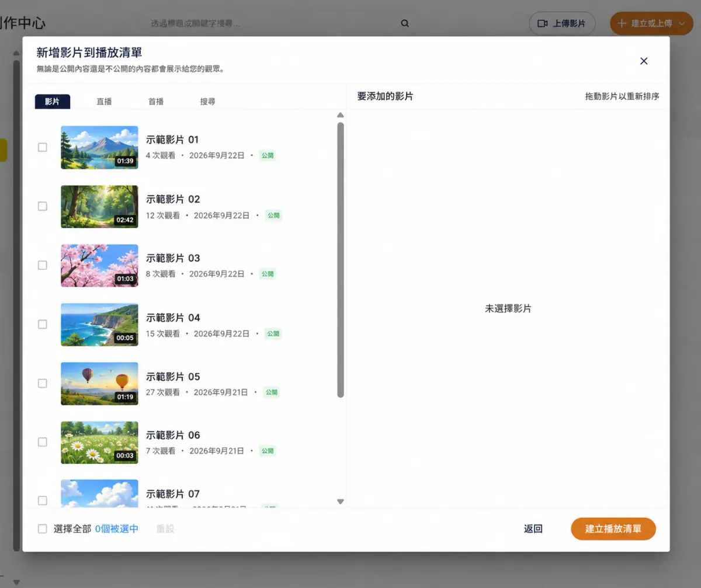Click the 建立播放清單 button
701x588 pixels.
[x=613, y=528]
